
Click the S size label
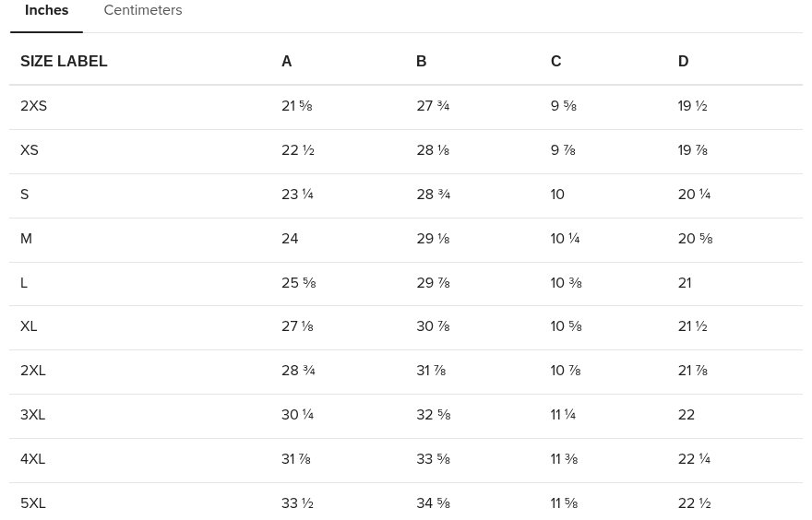pos(25,195)
